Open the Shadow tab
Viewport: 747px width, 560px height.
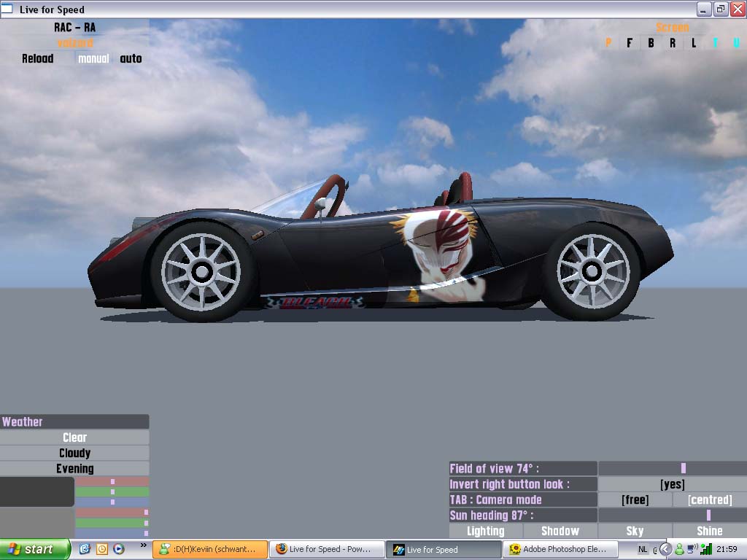point(560,531)
